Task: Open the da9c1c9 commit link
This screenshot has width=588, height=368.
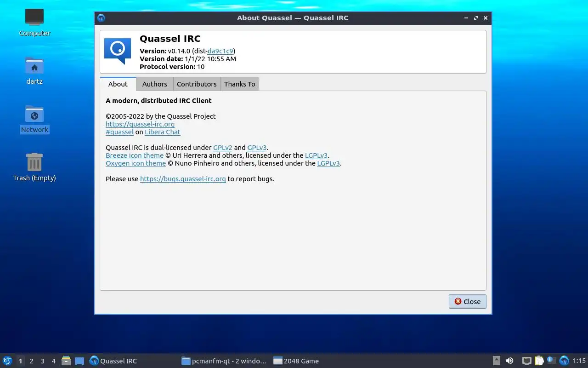Action: pos(220,51)
